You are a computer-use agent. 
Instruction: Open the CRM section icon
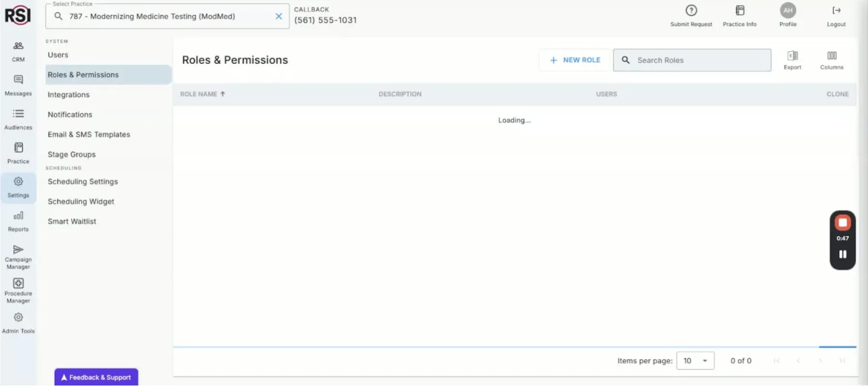[18, 46]
